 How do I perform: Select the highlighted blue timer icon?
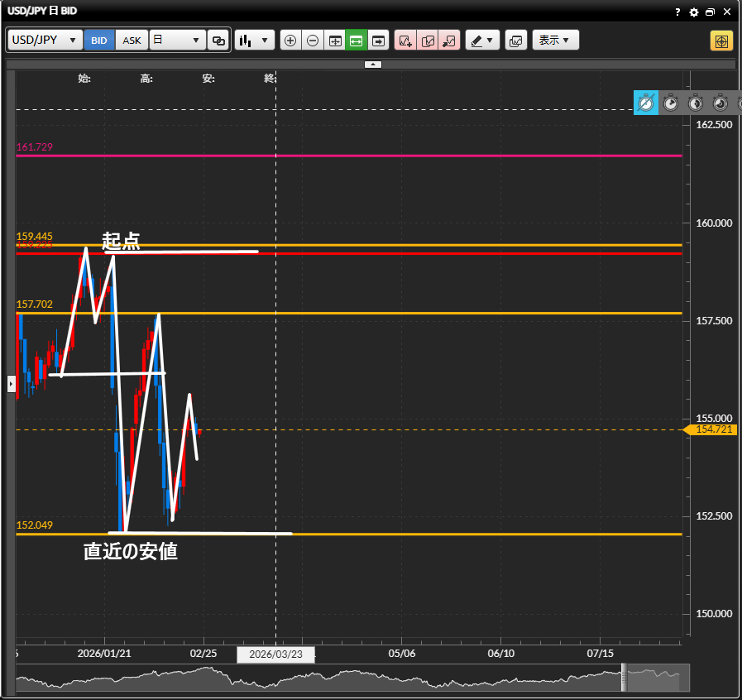646,103
